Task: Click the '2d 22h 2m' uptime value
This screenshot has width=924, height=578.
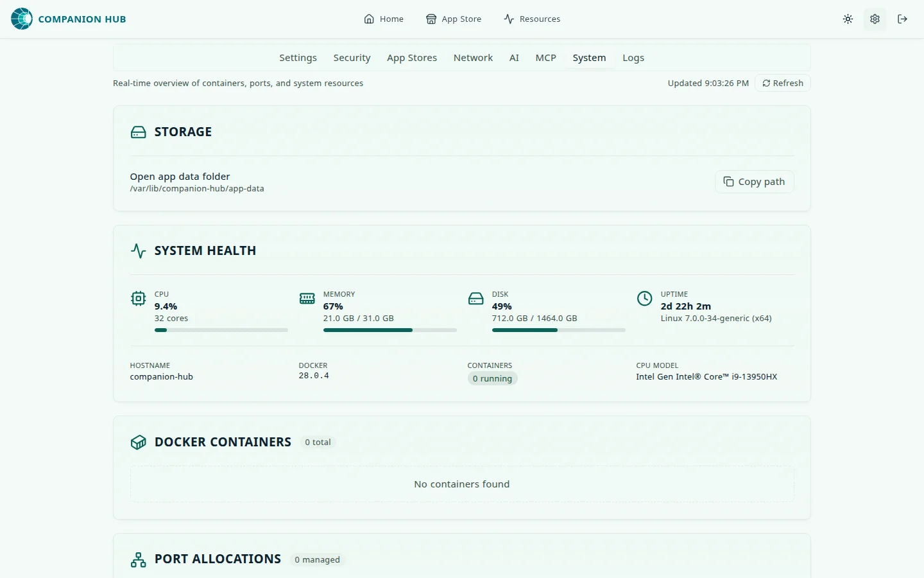Action: pyautogui.click(x=686, y=306)
